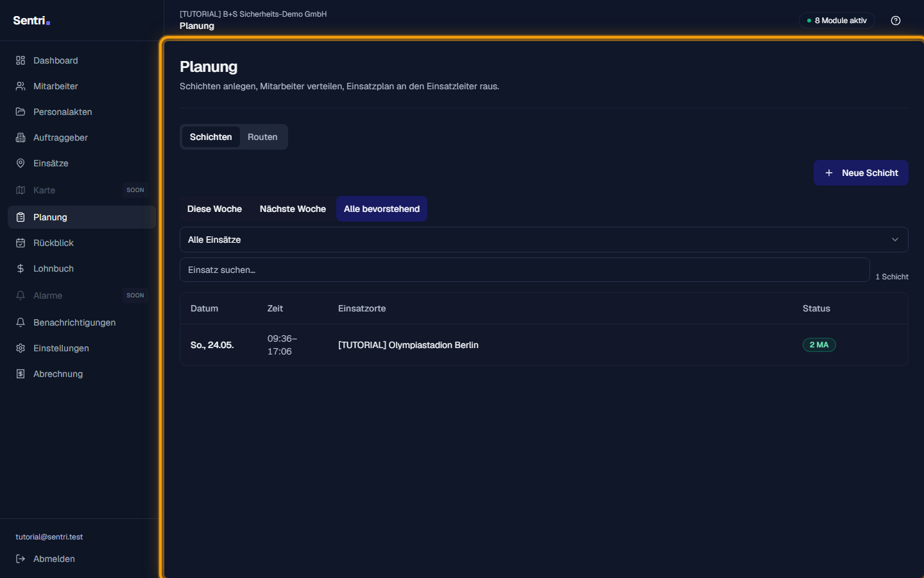Select Rückblick in the sidebar
The height and width of the screenshot is (578, 924).
[81, 243]
